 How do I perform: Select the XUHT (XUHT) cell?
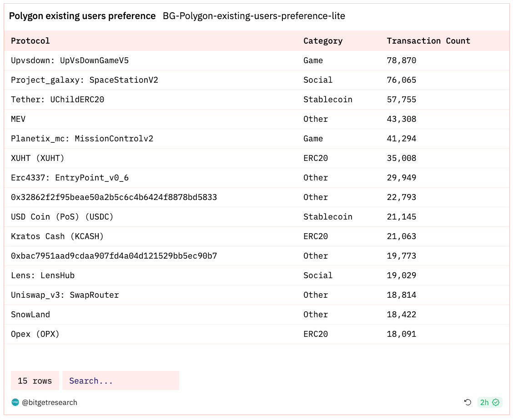[x=38, y=158]
